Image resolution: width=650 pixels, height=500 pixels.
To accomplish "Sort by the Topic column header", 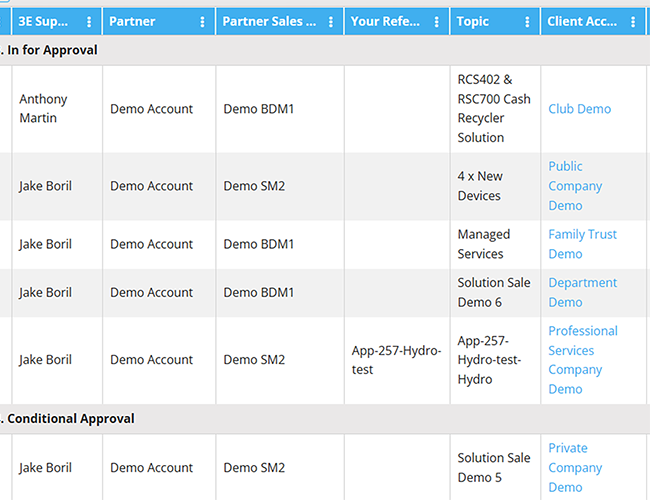I will (473, 22).
